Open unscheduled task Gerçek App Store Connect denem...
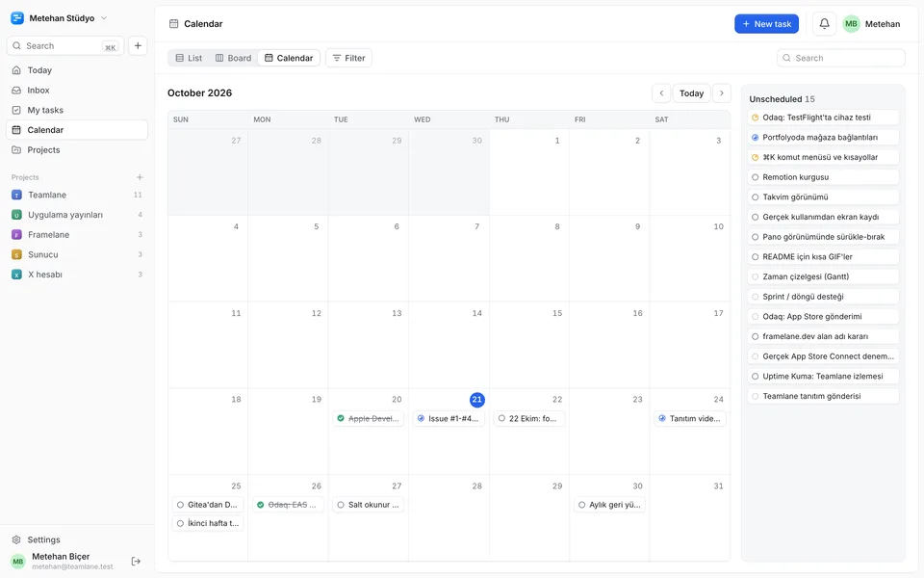The width and height of the screenshot is (924, 578). (823, 356)
